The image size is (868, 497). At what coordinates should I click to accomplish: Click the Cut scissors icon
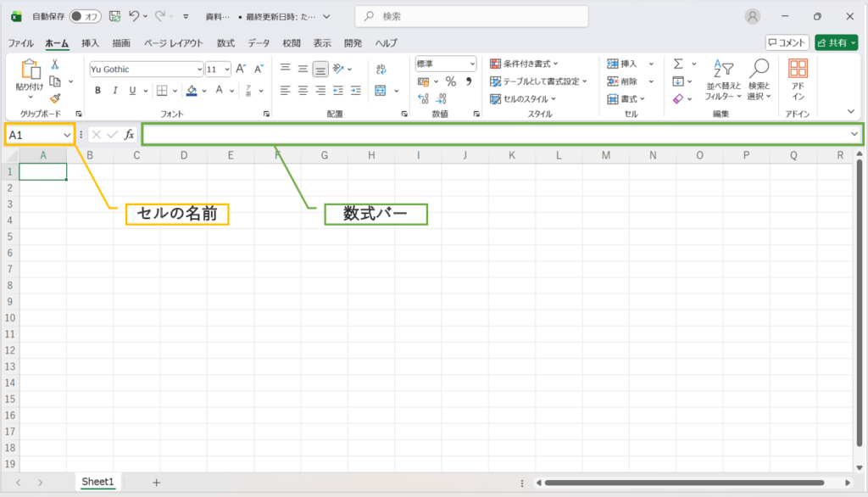[x=55, y=64]
